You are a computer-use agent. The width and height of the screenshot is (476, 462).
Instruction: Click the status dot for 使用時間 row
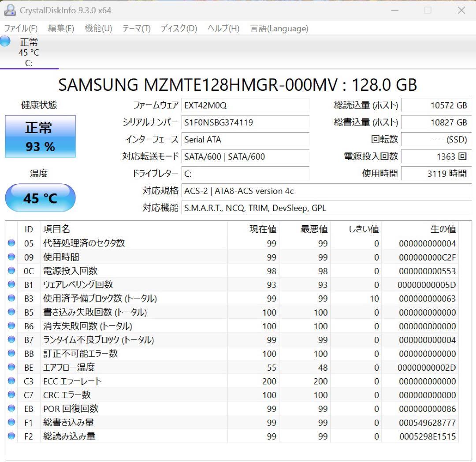(11, 257)
